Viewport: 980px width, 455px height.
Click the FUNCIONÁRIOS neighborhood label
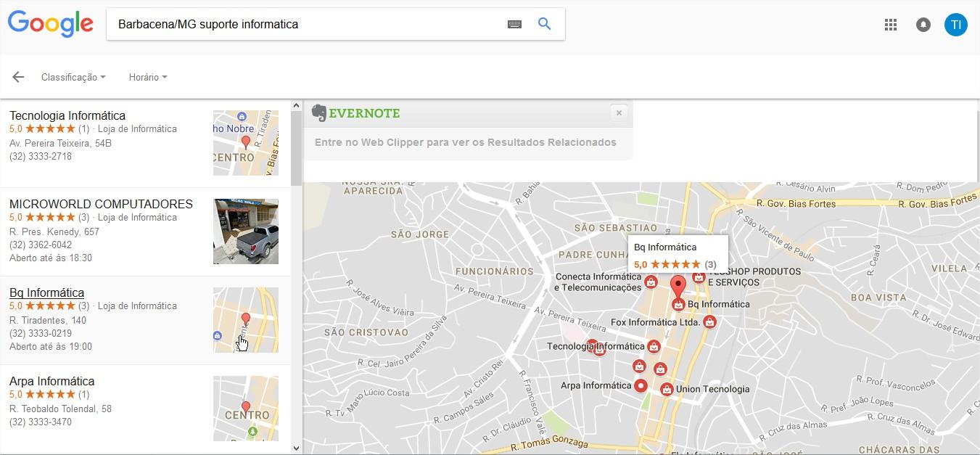pyautogui.click(x=495, y=271)
